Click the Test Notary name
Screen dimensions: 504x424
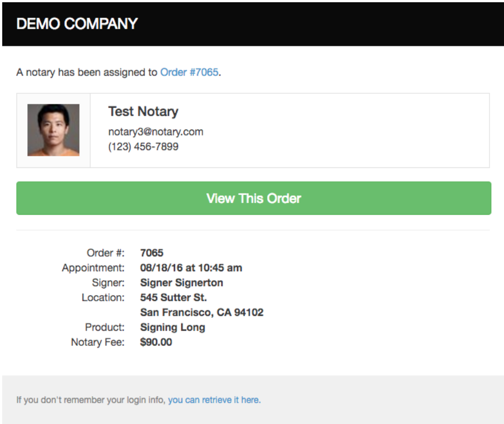click(143, 112)
